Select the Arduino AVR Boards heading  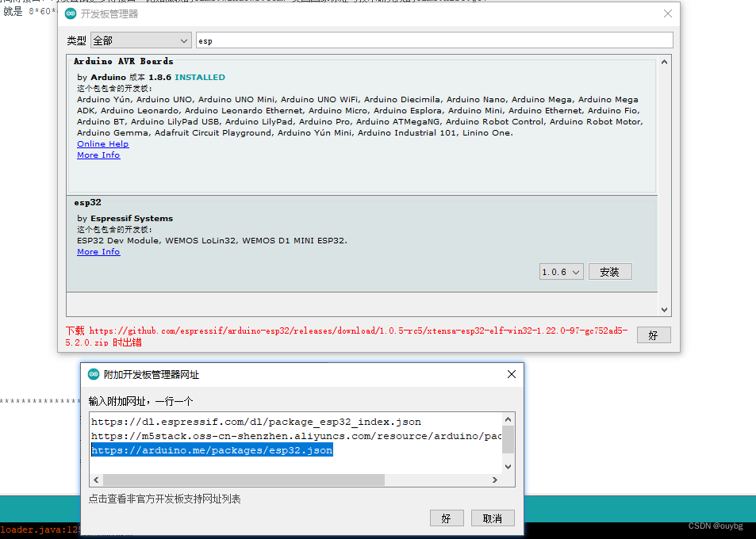pos(124,61)
